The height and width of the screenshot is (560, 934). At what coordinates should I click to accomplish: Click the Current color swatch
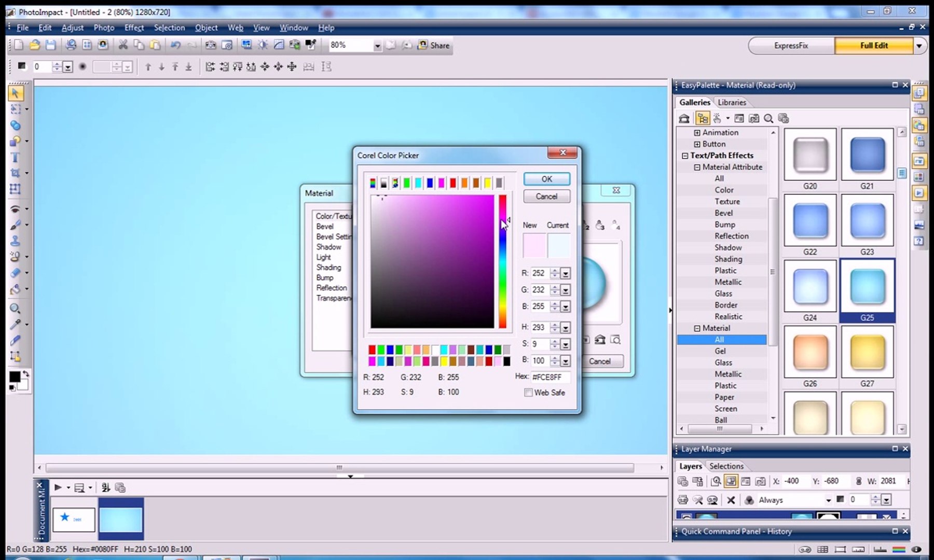559,246
